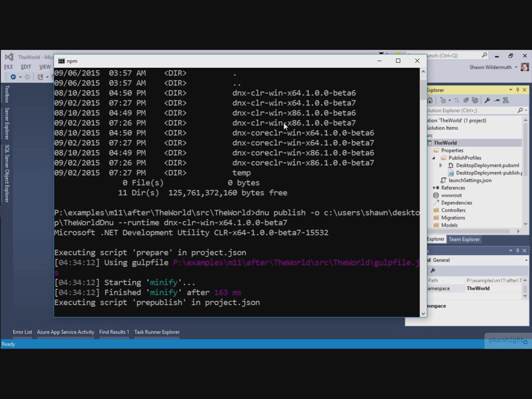Open the Error List tab
Image resolution: width=532 pixels, height=399 pixels.
pos(22,332)
